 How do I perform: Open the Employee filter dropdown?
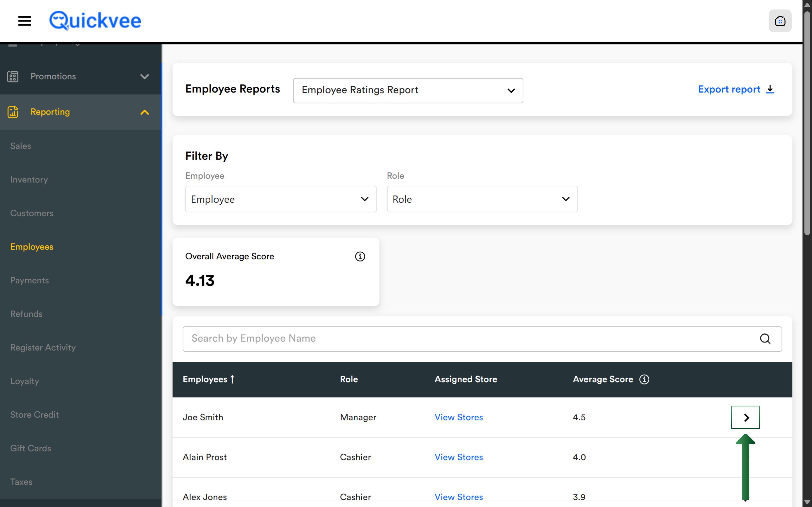tap(281, 199)
